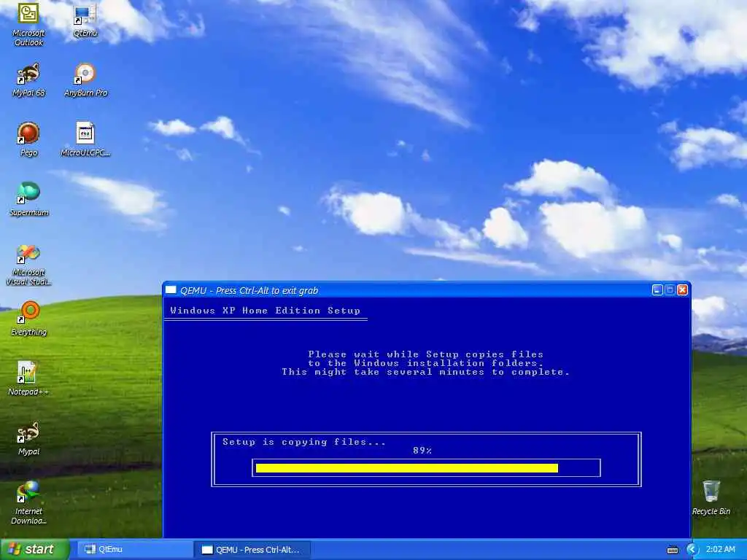Click 'Windows XP Home Edition Setup' header
This screenshot has width=747, height=560.
(x=265, y=311)
